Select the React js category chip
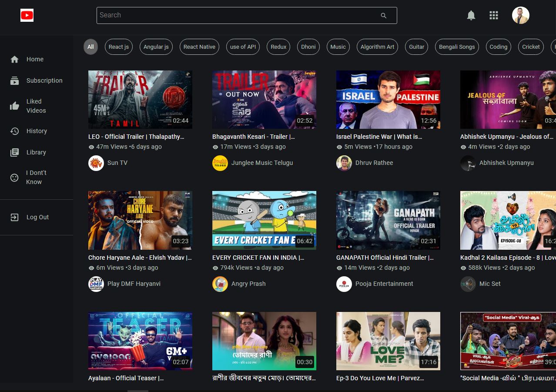 coord(119,47)
